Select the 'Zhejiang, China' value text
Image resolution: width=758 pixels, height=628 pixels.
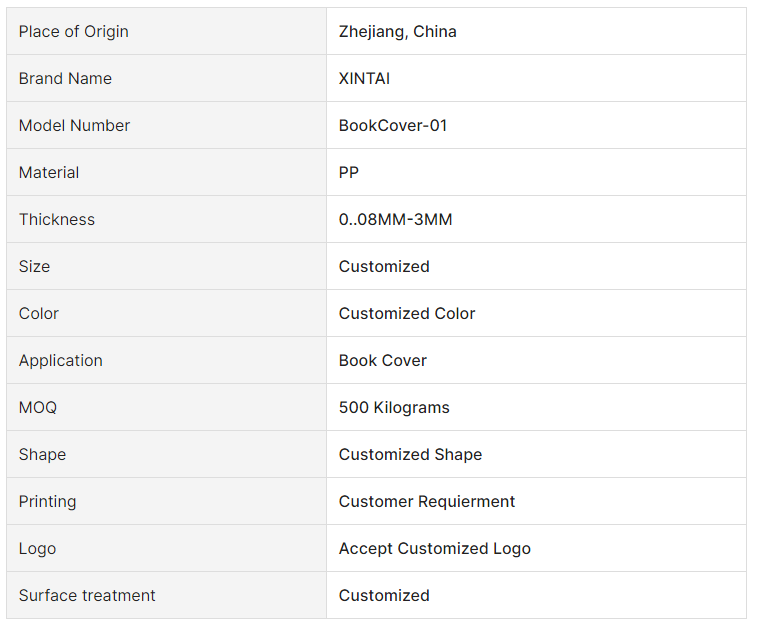397,31
